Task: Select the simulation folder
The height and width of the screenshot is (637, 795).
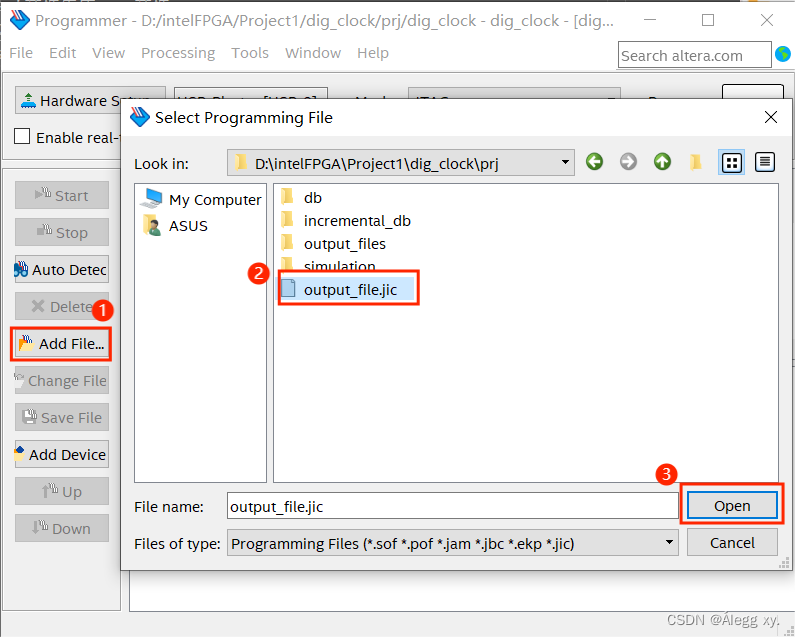Action: coord(328,265)
